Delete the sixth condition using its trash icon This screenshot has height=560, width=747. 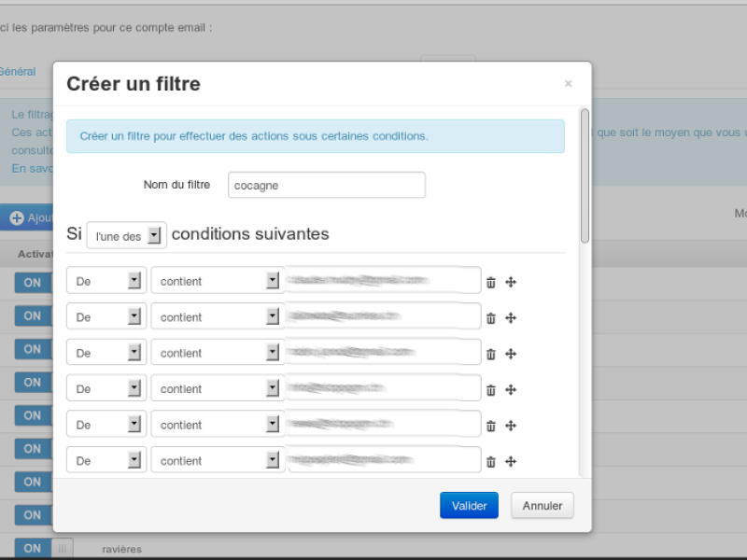click(x=491, y=461)
